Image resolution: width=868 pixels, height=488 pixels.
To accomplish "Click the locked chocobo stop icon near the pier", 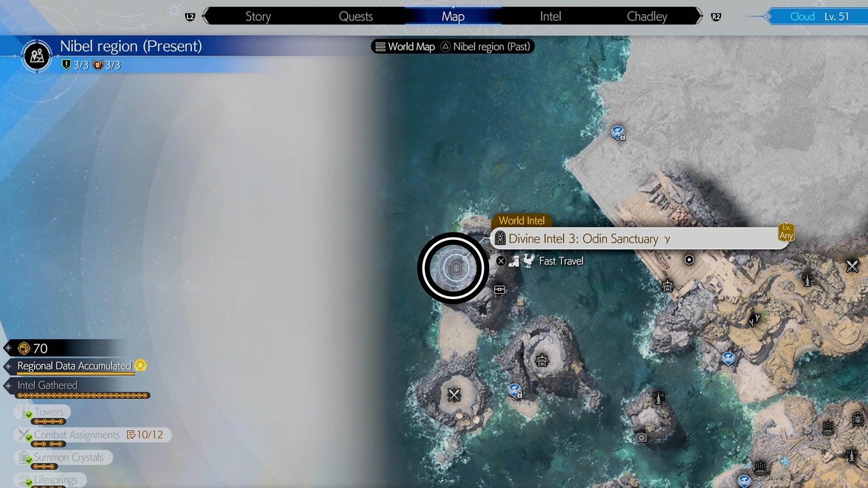I will click(x=618, y=132).
